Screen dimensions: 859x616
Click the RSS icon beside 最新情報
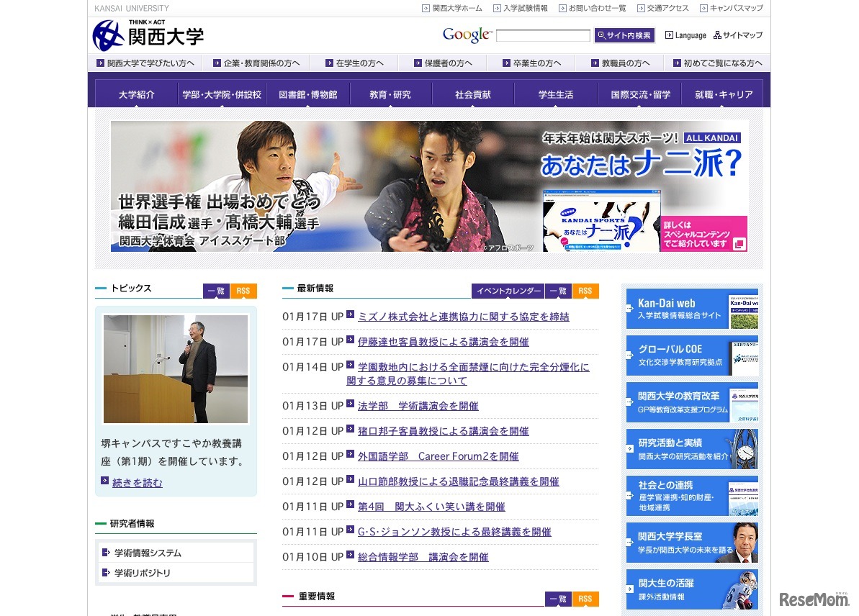click(585, 291)
